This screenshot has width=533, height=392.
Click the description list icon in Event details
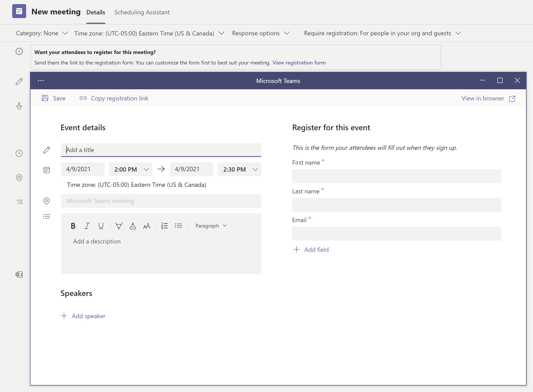(x=47, y=216)
